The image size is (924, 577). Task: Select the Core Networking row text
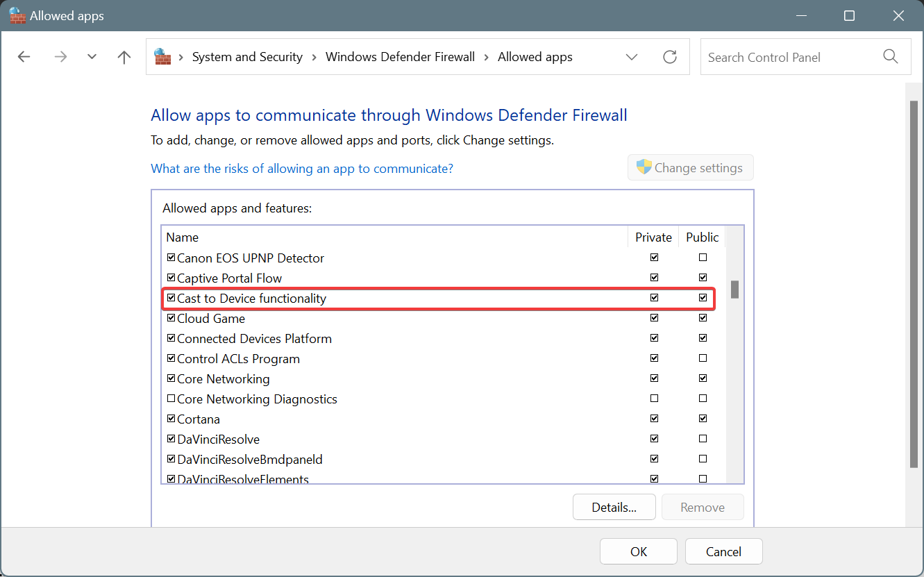click(224, 378)
